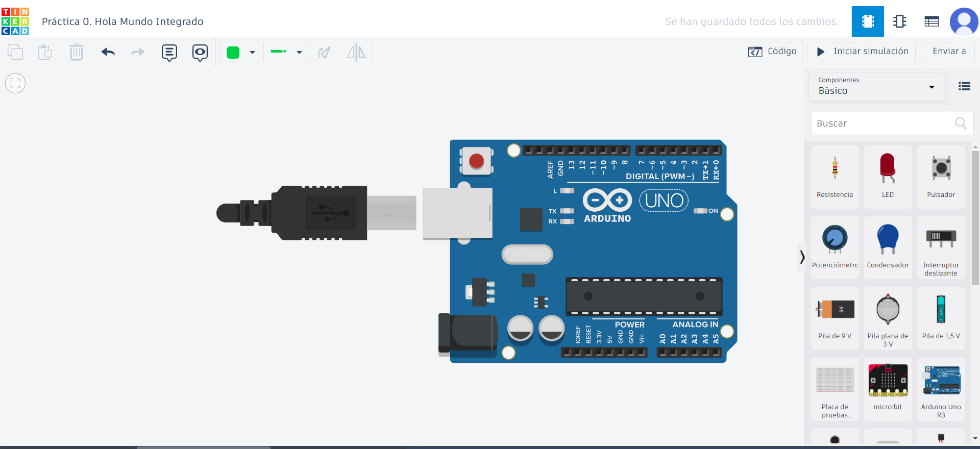Click the Buscar search field
Screen dimensions: 980x449
coord(883,123)
